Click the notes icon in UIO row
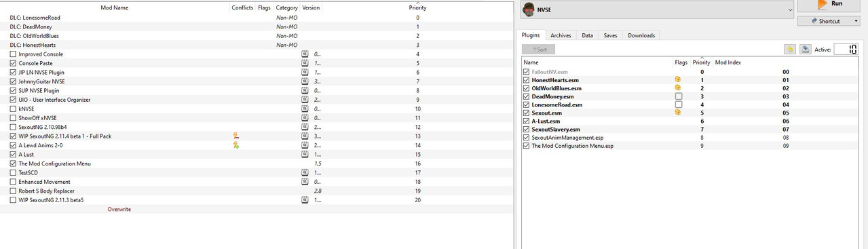 coord(305,100)
